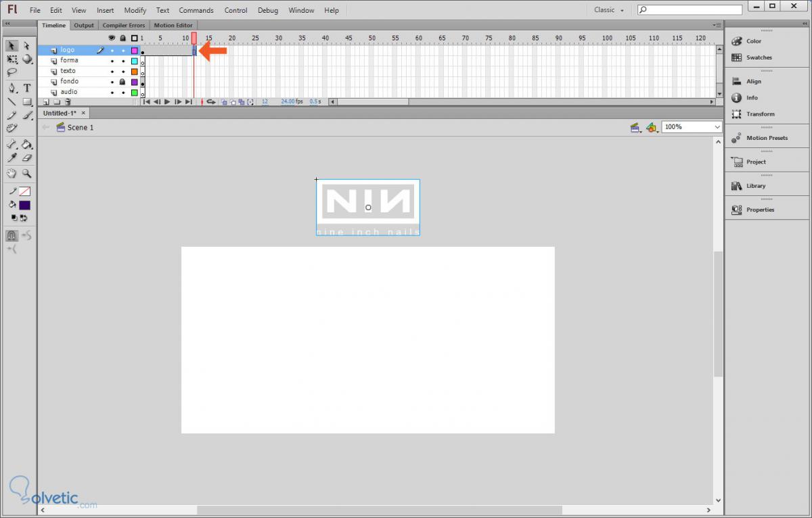Image resolution: width=812 pixels, height=518 pixels.
Task: Select the Brush tool
Action: 27,115
